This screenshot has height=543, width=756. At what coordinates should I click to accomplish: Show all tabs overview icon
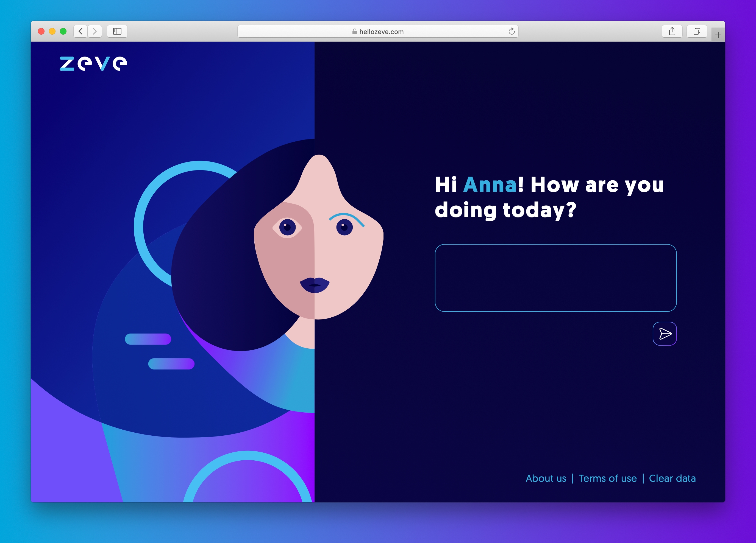pyautogui.click(x=697, y=31)
